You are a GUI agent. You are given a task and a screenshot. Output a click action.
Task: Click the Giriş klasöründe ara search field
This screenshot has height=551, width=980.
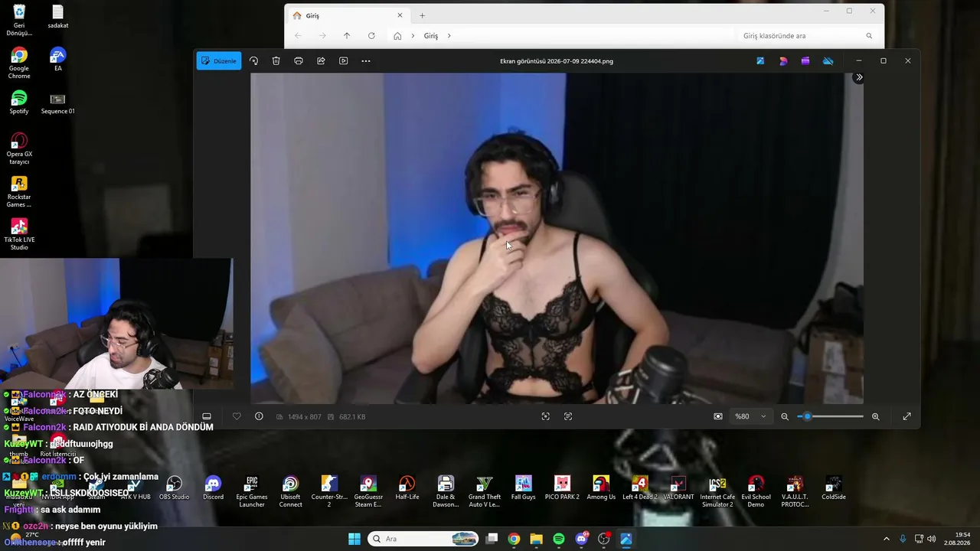click(x=808, y=36)
